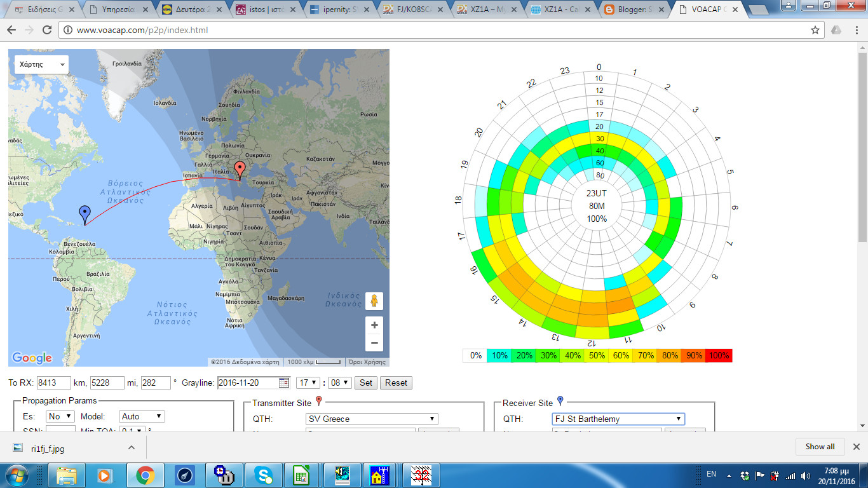
Task: Open Street View pegman on the map
Action: tap(374, 301)
